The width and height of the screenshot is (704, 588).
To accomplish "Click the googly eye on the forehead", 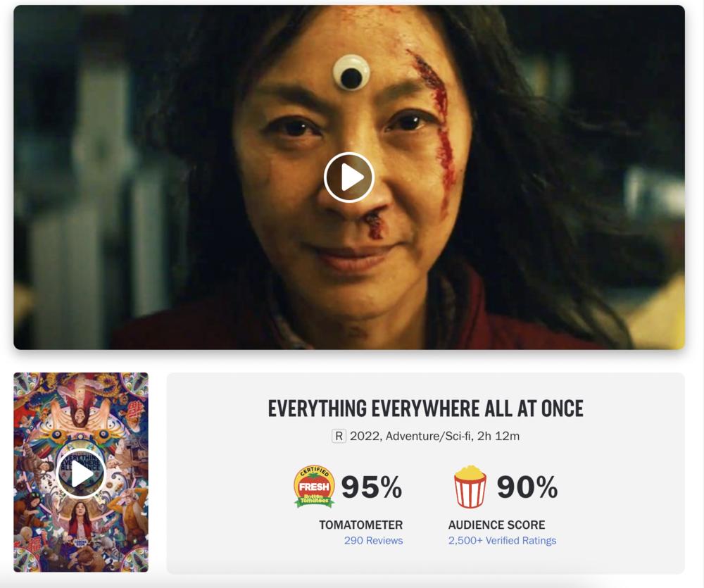I will pyautogui.click(x=351, y=73).
